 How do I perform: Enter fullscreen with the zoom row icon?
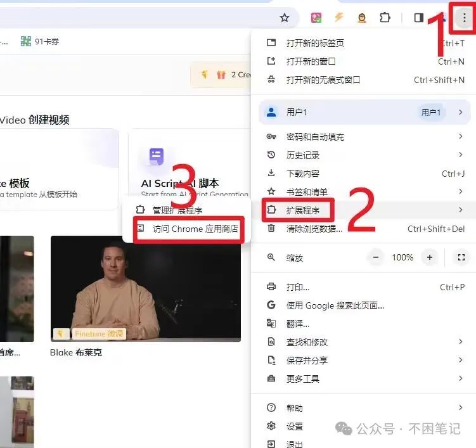(461, 257)
